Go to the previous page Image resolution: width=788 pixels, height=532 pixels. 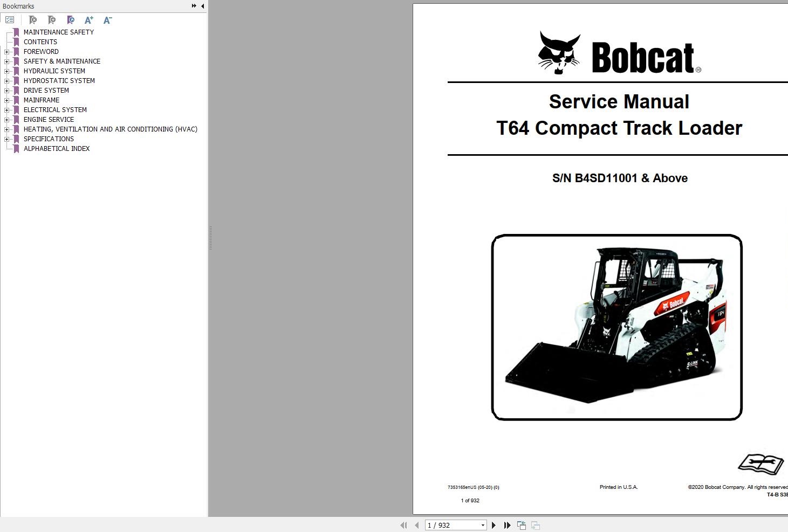pos(416,525)
